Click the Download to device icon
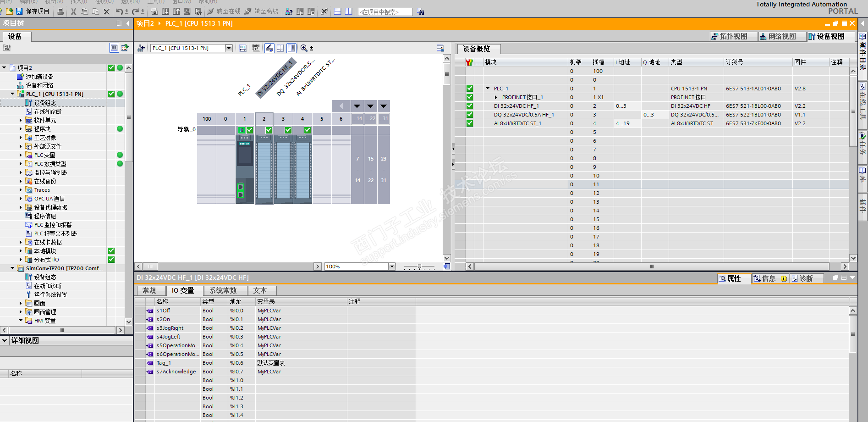 click(165, 11)
